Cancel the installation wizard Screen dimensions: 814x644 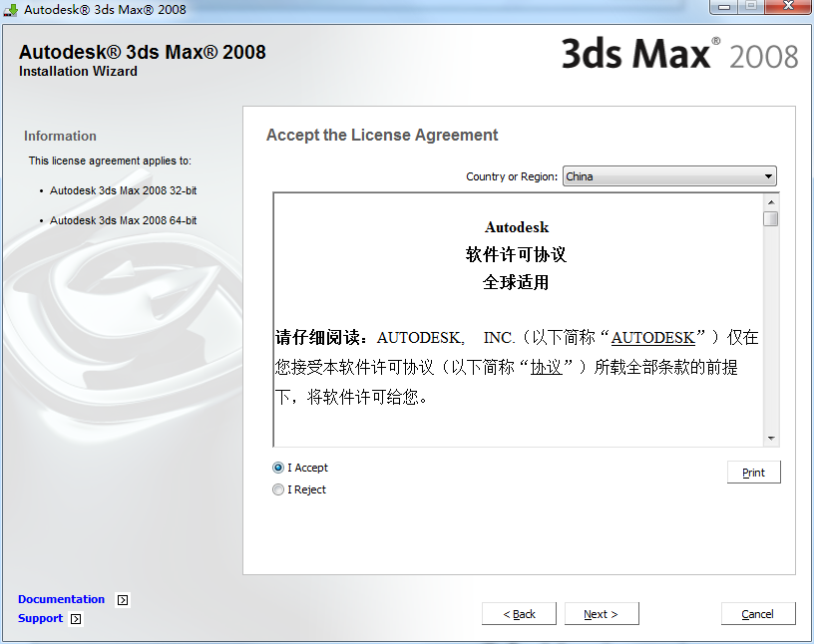(x=758, y=614)
